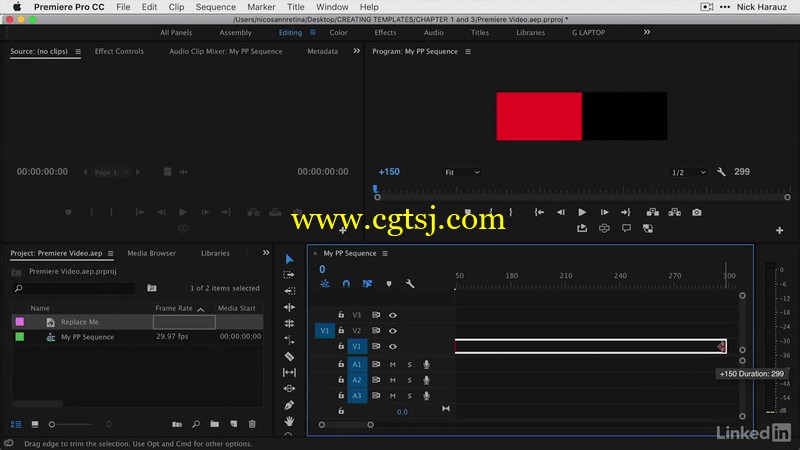Play the Program Monitor sequence
Image resolution: width=800 pixels, height=450 pixels.
582,212
